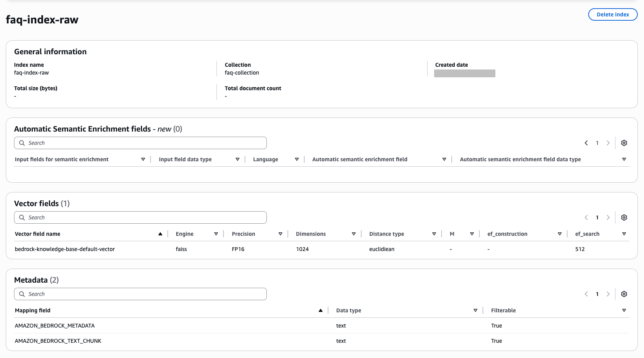Select page 1 in Metadata pagination

pyautogui.click(x=597, y=294)
